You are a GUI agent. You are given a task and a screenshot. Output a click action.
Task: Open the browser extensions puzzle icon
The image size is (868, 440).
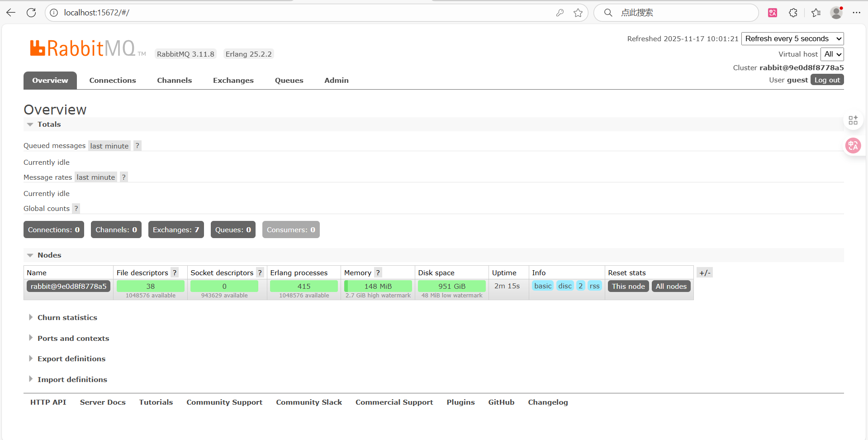[793, 13]
